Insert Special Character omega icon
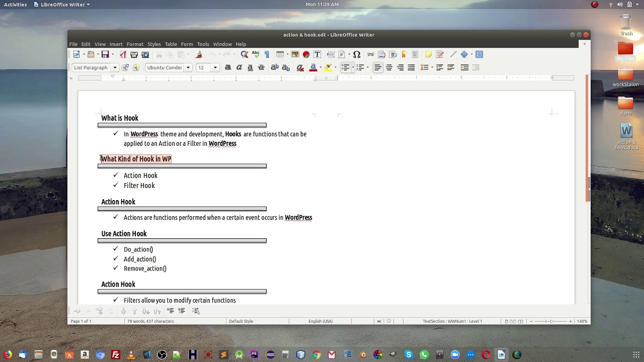This screenshot has height=362, width=644. coord(357,54)
